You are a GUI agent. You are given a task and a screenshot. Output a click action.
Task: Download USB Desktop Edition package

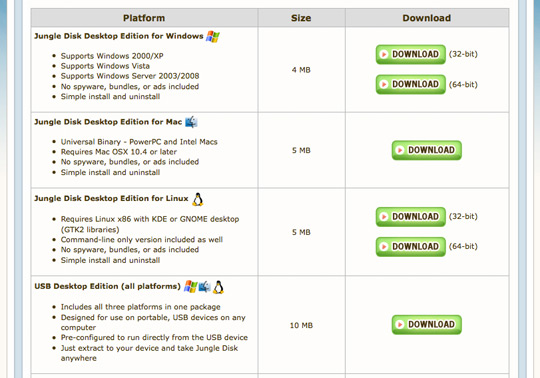tap(426, 324)
